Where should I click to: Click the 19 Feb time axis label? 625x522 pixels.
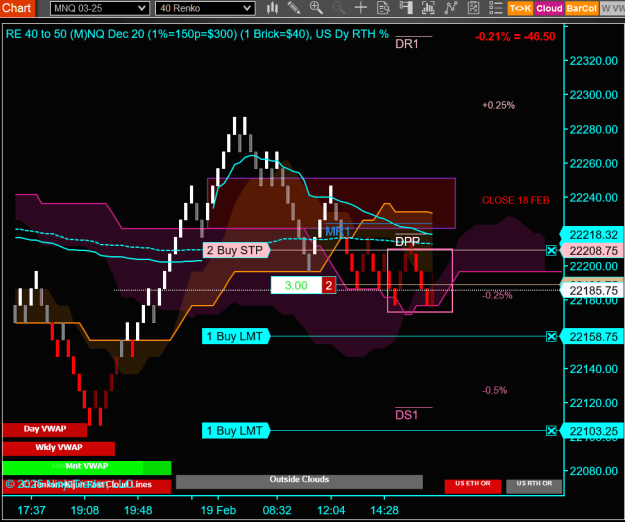(x=218, y=510)
